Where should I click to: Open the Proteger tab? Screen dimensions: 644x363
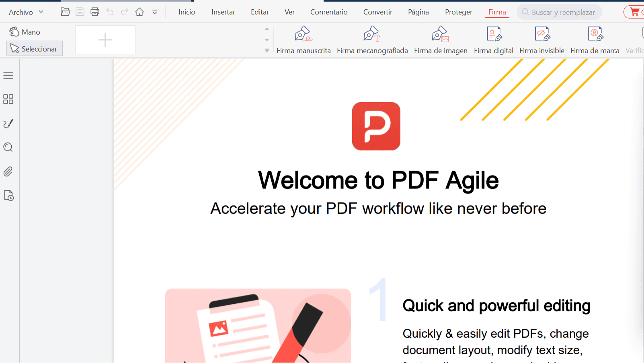[x=458, y=12]
